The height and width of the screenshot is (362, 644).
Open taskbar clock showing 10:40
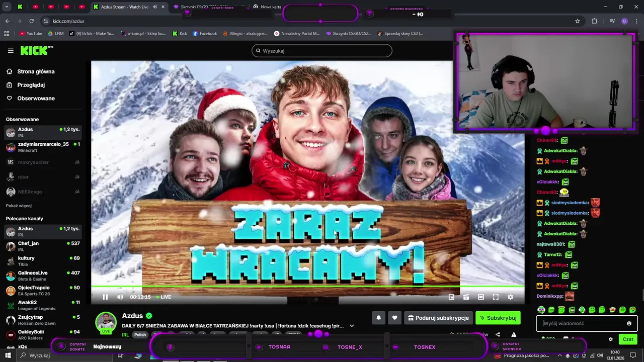[x=615, y=355]
